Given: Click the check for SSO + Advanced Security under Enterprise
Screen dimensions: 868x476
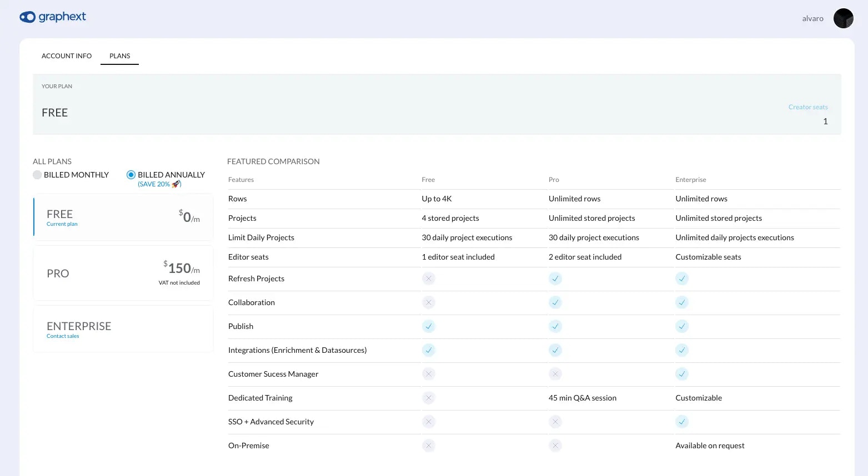Looking at the screenshot, I should 682,422.
